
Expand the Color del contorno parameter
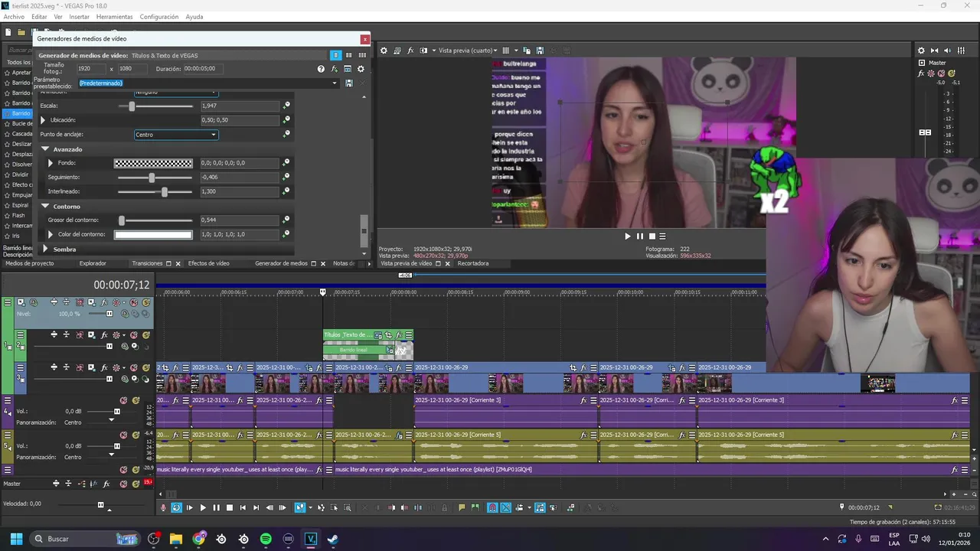[x=51, y=234]
